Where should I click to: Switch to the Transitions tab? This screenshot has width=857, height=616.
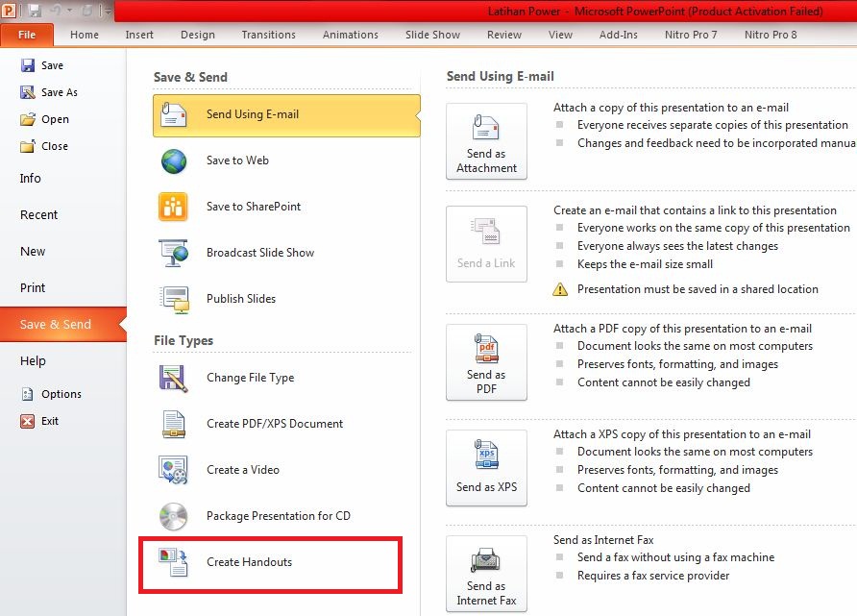(268, 35)
